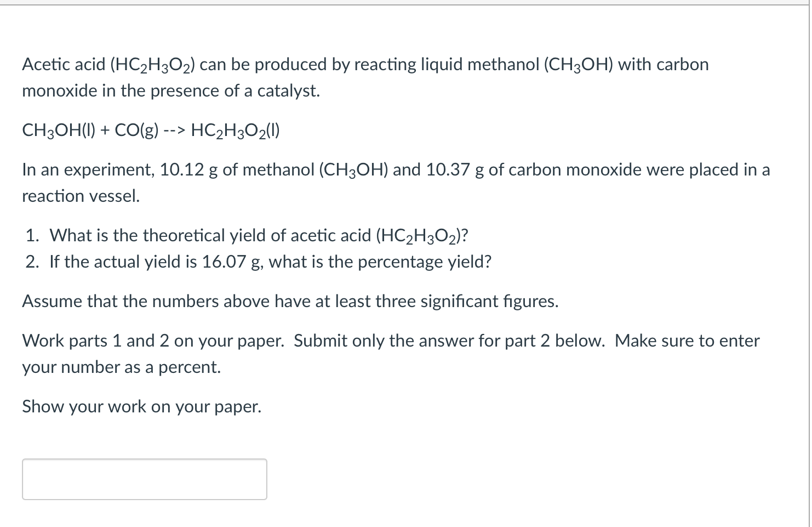
Task: Click inside the empty answer field border
Action: tap(144, 479)
